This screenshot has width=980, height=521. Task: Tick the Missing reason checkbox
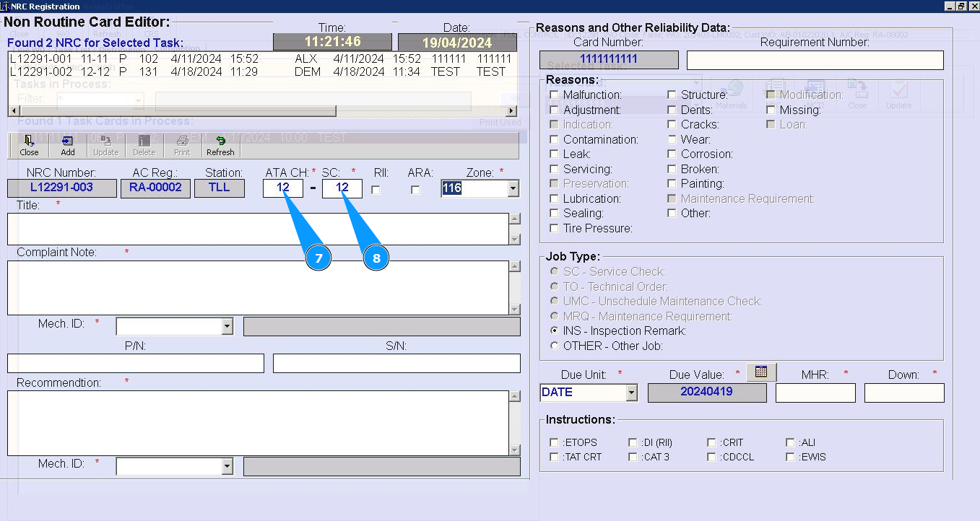click(x=771, y=110)
